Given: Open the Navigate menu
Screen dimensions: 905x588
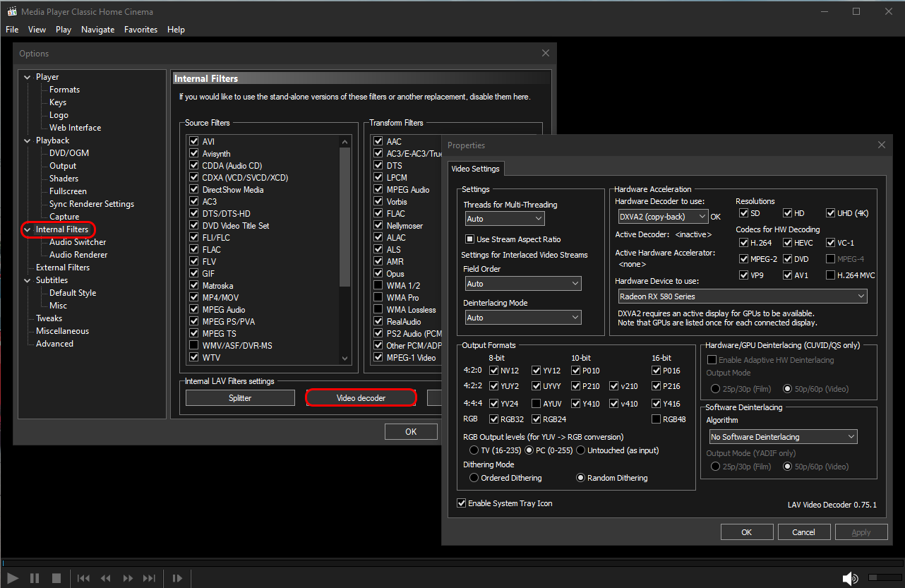Looking at the screenshot, I should pos(97,30).
